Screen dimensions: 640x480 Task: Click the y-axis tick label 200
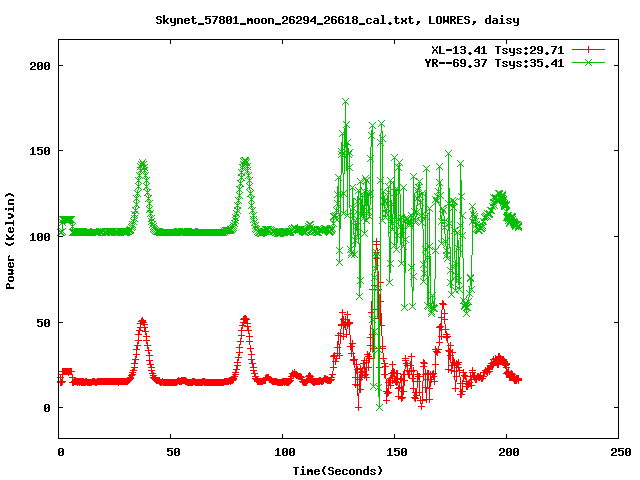[x=40, y=66]
